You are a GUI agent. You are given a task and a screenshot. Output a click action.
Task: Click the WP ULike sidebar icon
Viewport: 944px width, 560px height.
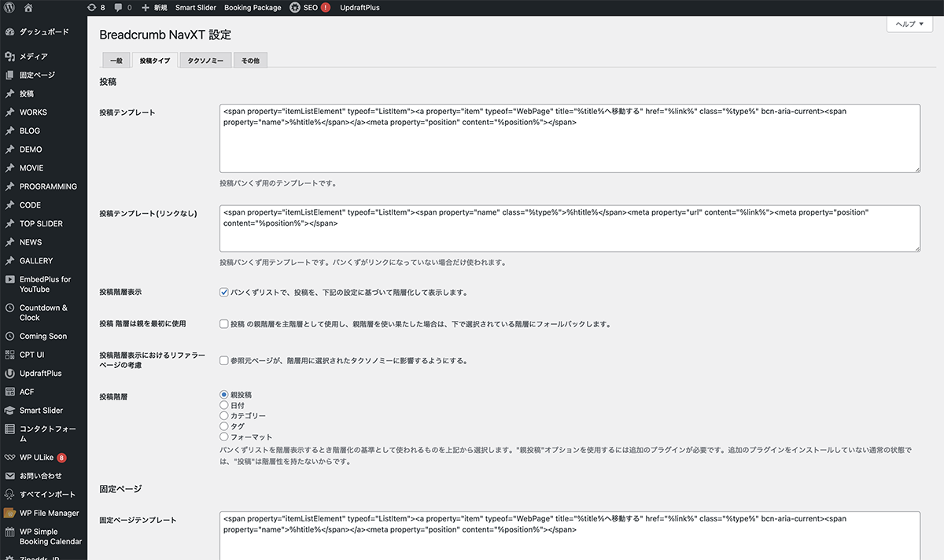(x=9, y=457)
